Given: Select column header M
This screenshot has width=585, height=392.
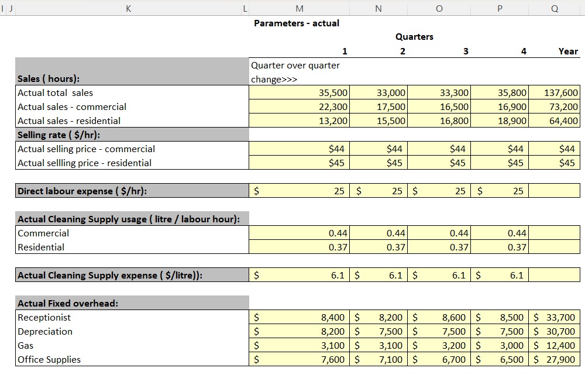Looking at the screenshot, I should click(299, 8).
